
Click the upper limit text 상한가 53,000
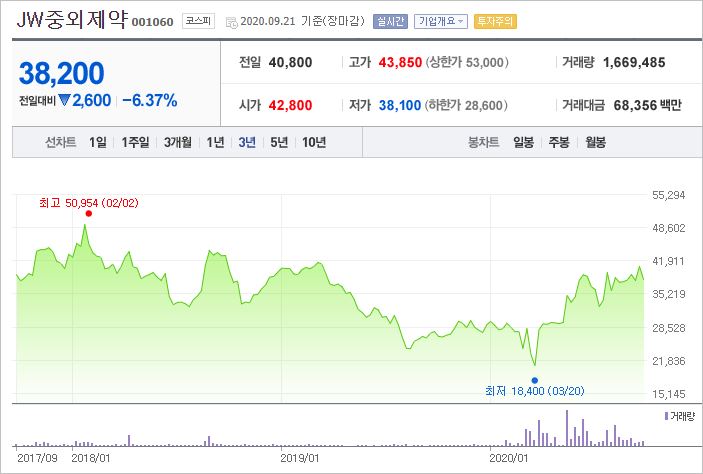(x=467, y=62)
